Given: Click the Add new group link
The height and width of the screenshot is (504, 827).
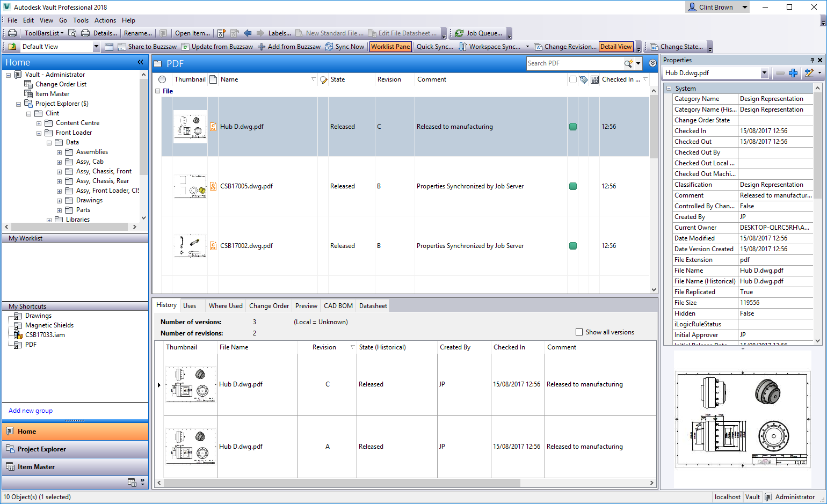Looking at the screenshot, I should [x=31, y=411].
